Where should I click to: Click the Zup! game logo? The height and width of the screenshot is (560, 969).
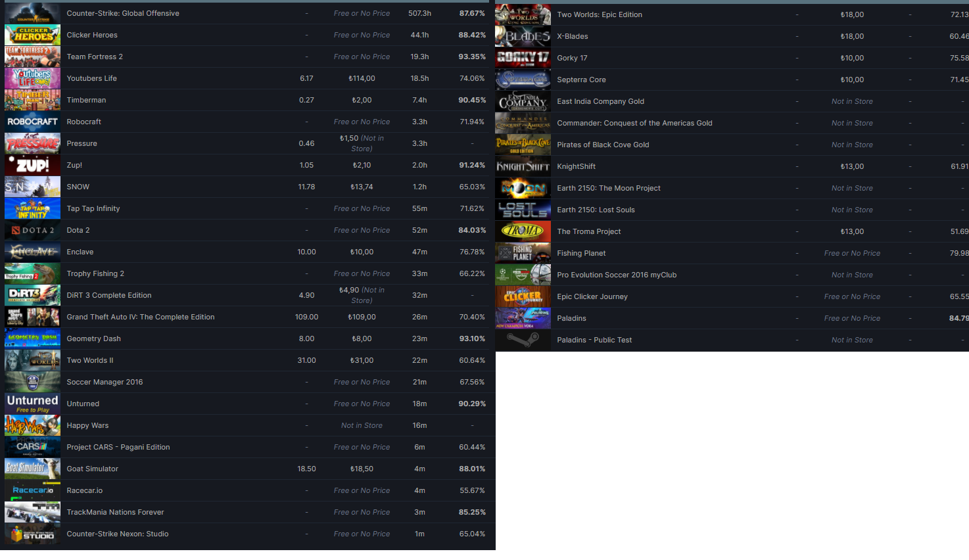(x=32, y=165)
